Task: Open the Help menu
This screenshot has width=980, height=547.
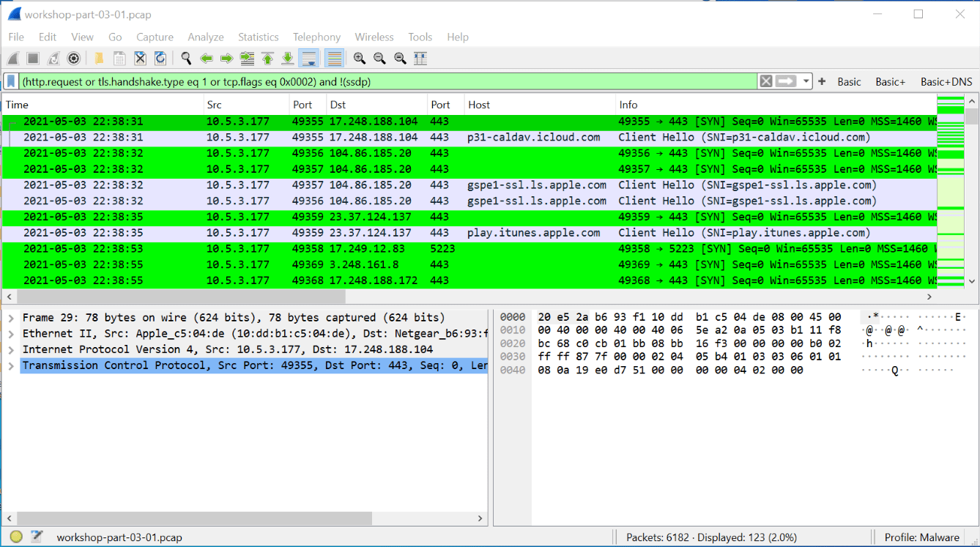Action: 458,37
